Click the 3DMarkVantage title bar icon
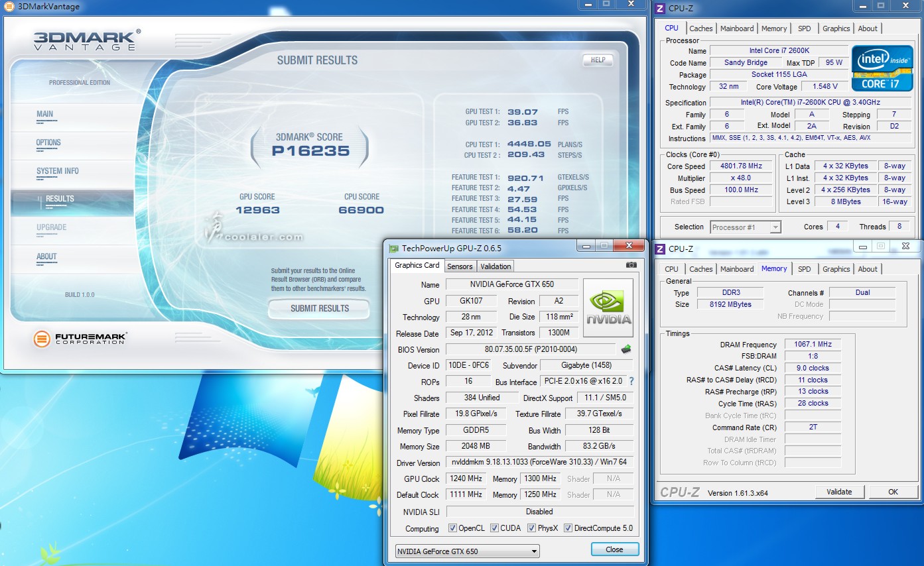The height and width of the screenshot is (566, 924). [9, 7]
